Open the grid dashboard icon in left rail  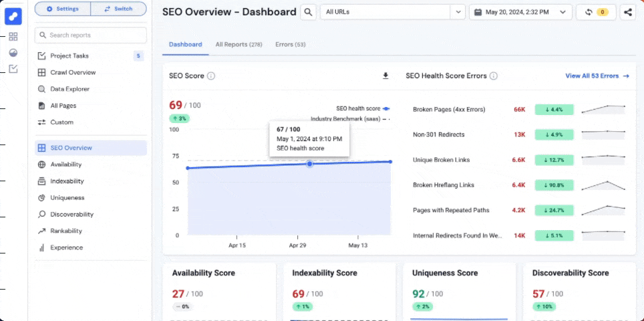13,37
